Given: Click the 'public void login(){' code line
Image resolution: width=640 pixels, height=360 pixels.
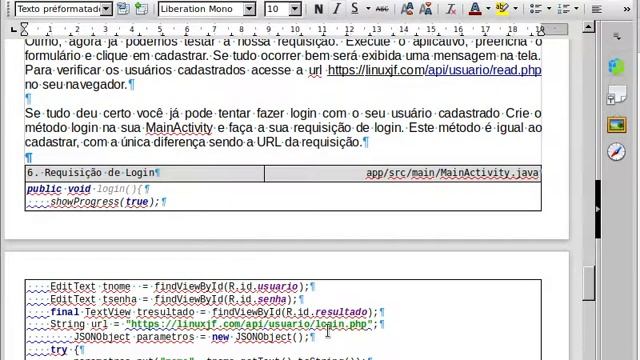Looking at the screenshot, I should click(x=85, y=189).
